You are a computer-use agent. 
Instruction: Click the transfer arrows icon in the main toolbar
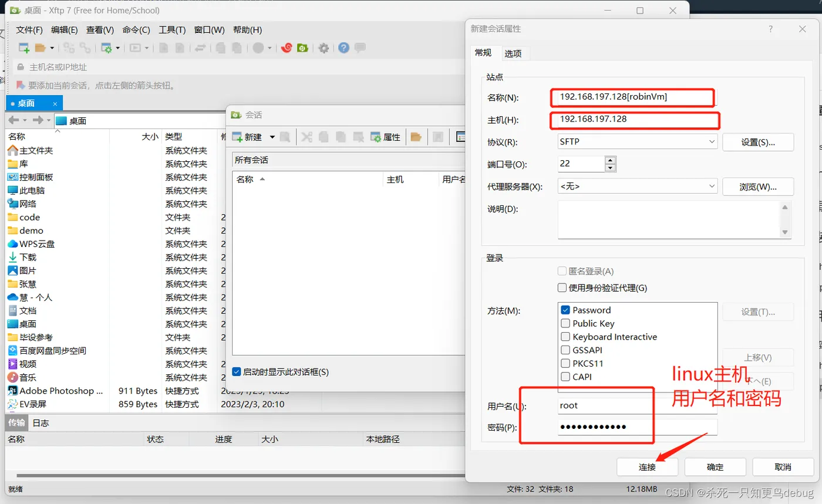[200, 48]
